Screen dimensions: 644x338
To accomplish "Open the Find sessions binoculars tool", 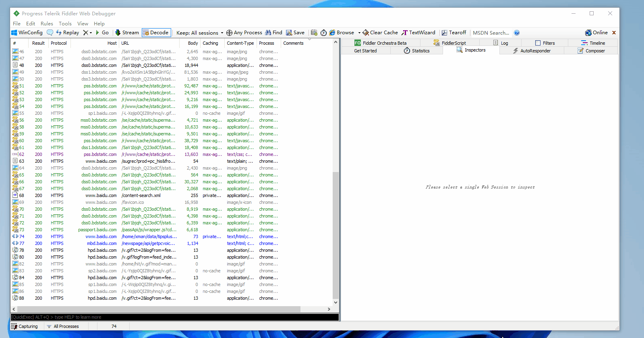I will [273, 33].
